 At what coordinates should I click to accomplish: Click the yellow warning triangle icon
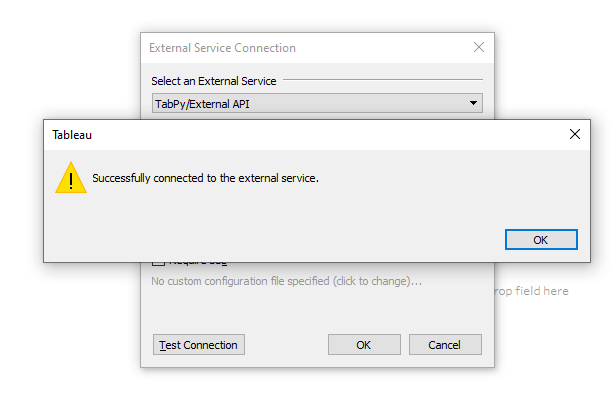70,178
